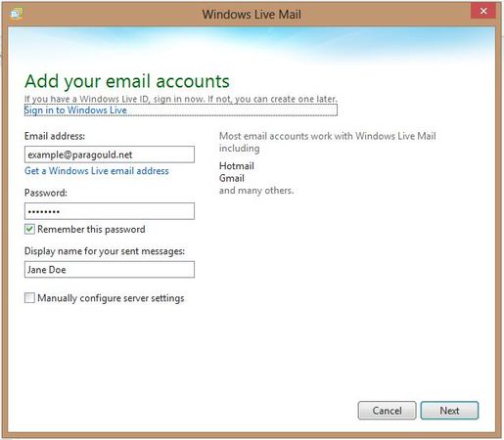Click the Next button
504x440 pixels.
click(449, 411)
